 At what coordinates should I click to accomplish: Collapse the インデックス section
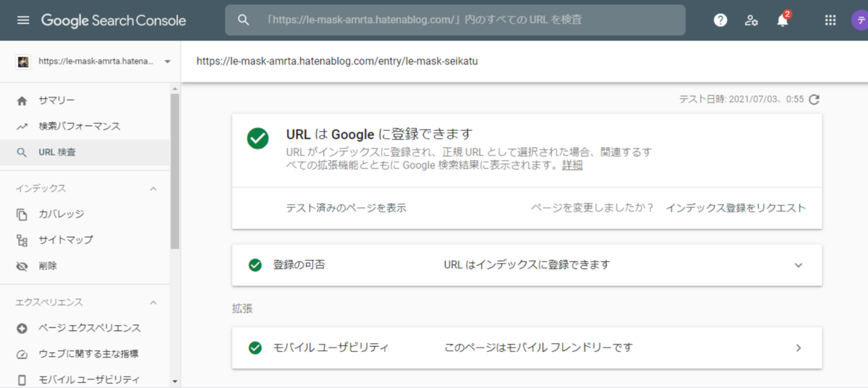[153, 189]
